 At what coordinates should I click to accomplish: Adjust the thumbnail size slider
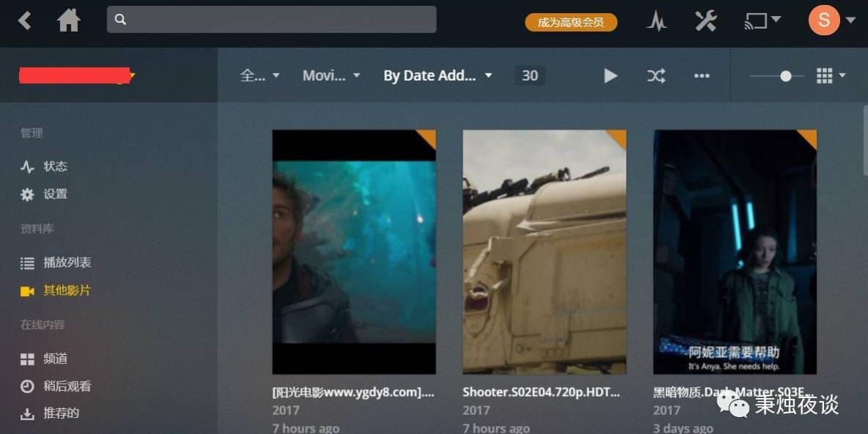pyautogui.click(x=785, y=76)
